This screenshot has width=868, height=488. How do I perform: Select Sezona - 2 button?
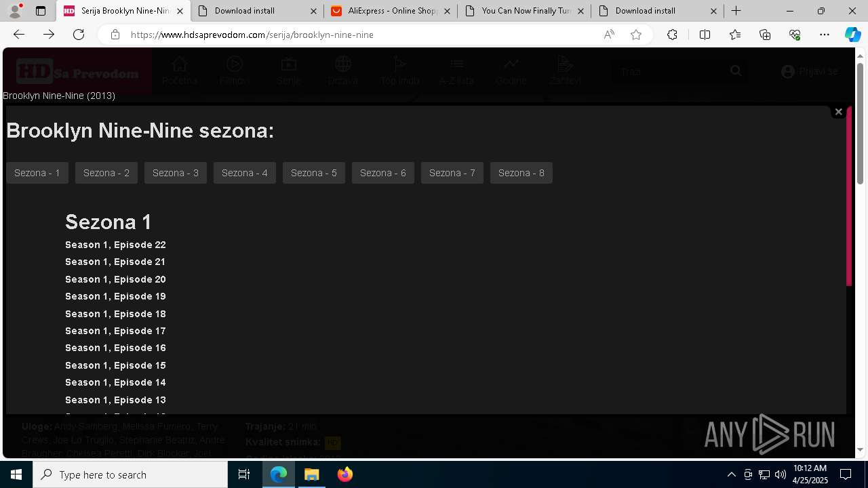pyautogui.click(x=106, y=173)
